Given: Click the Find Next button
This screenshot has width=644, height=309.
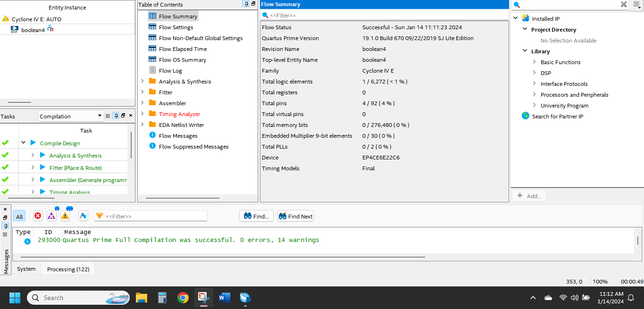Looking at the screenshot, I should (x=295, y=216).
